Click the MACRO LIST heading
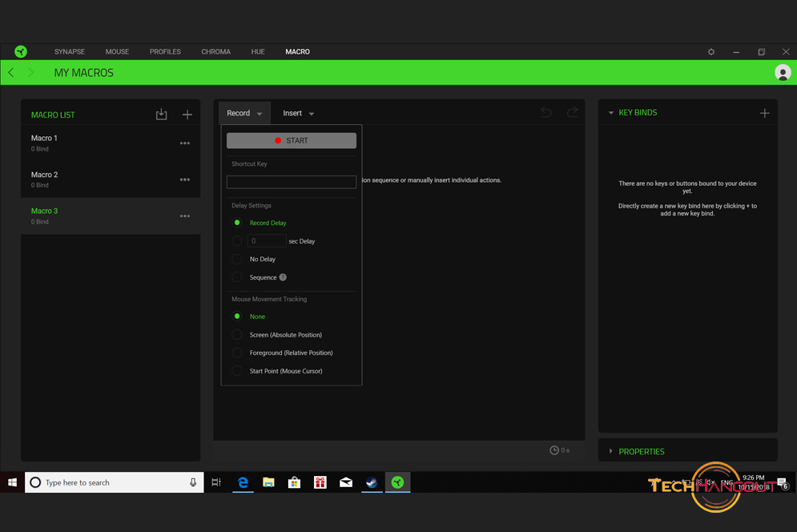797x532 pixels. (53, 115)
